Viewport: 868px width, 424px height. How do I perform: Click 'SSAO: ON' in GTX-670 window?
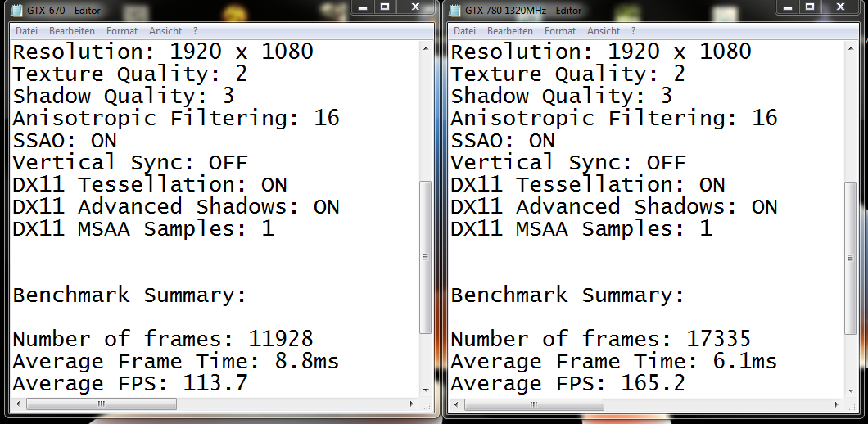click(x=65, y=141)
